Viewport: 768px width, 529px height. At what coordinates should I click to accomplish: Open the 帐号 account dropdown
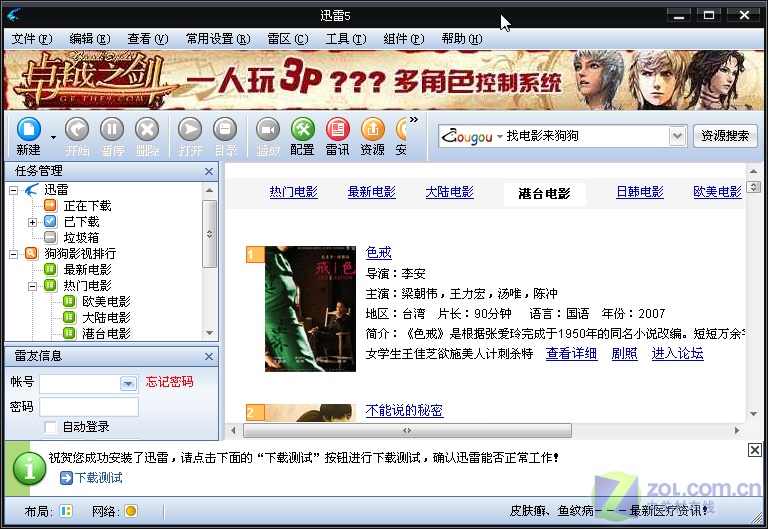point(128,384)
